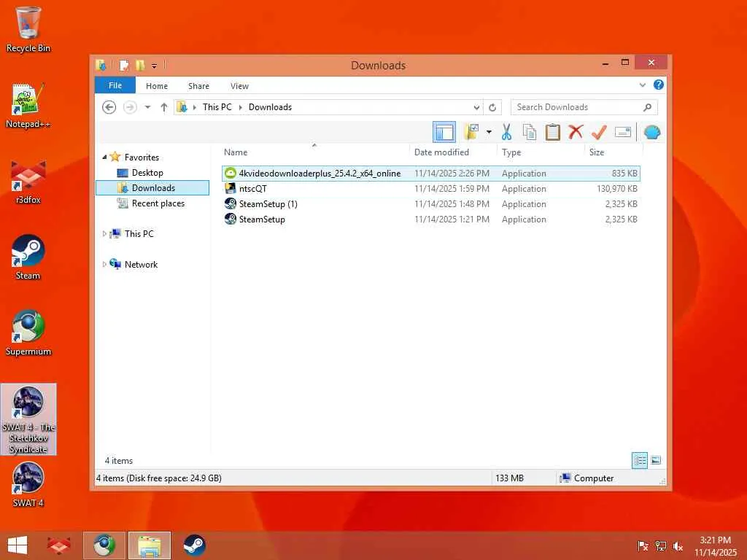Select Network in the navigation pane
The image size is (747, 560).
click(x=141, y=264)
